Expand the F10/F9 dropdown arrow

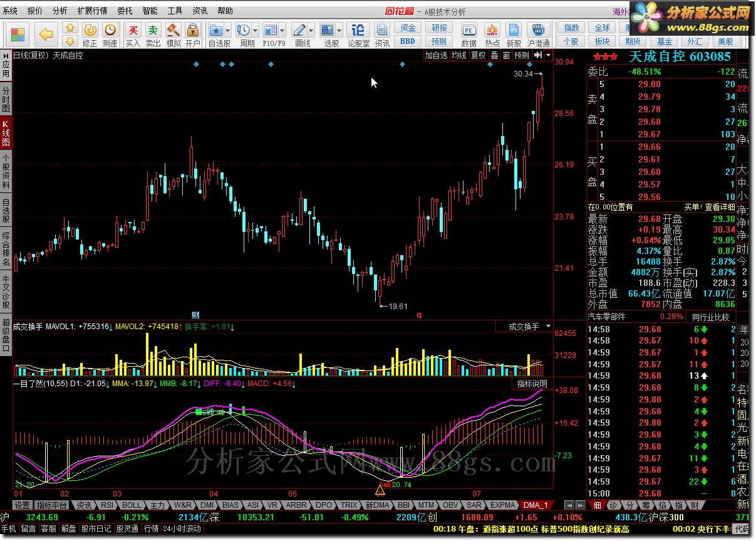point(282,30)
